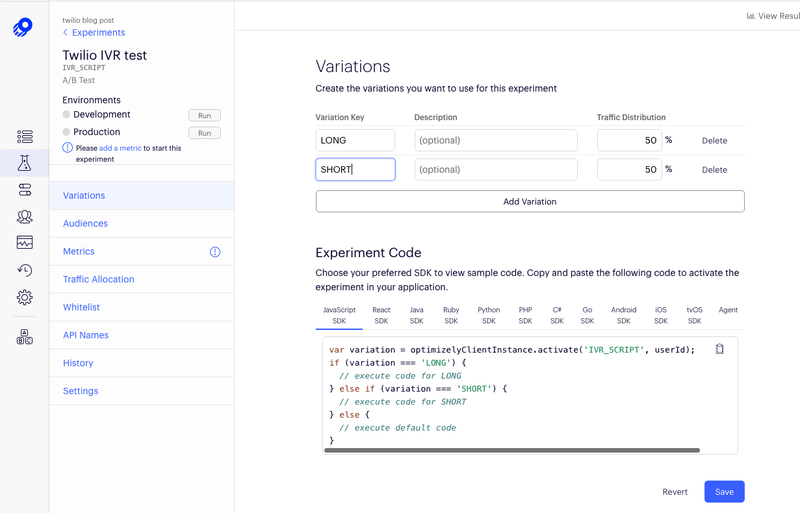The image size is (800, 513).
Task: Copy experiment code with clipboard icon
Action: 719,349
